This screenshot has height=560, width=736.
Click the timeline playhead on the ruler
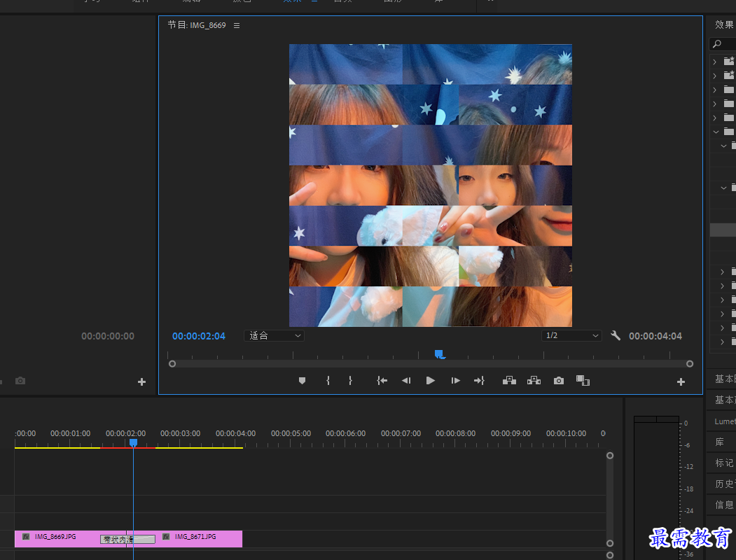click(x=133, y=442)
